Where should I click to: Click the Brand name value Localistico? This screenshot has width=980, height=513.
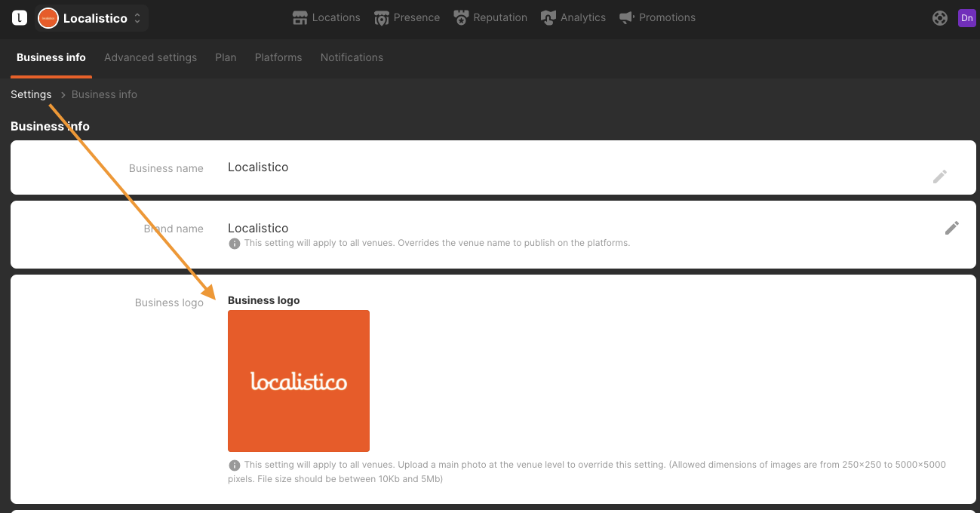(258, 228)
